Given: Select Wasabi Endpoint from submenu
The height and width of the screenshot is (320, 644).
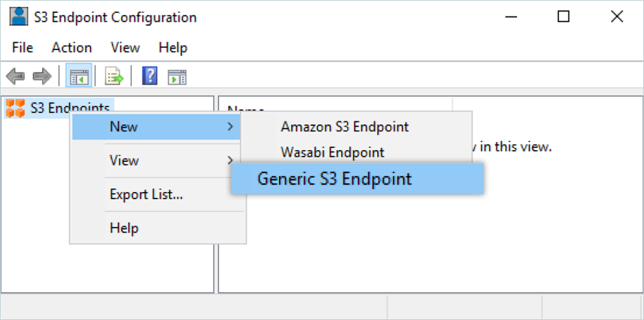Looking at the screenshot, I should coord(332,152).
